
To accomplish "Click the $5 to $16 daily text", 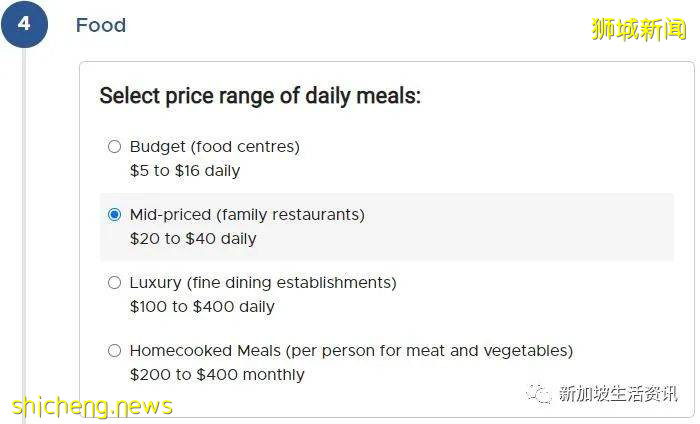I will point(185,171).
